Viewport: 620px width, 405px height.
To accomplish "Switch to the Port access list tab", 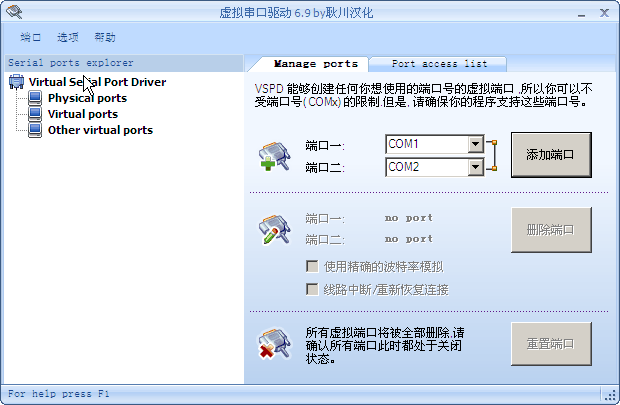I will 439,64.
